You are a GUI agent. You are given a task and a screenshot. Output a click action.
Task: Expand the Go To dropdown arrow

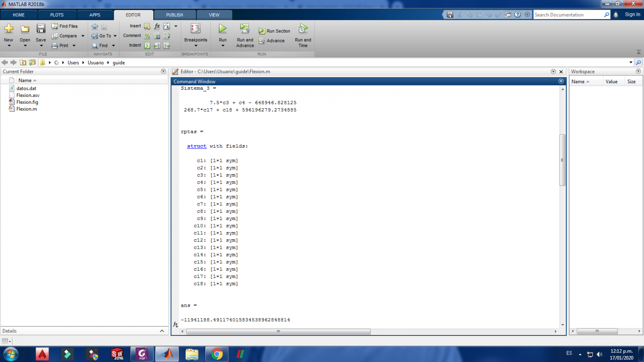click(115, 36)
